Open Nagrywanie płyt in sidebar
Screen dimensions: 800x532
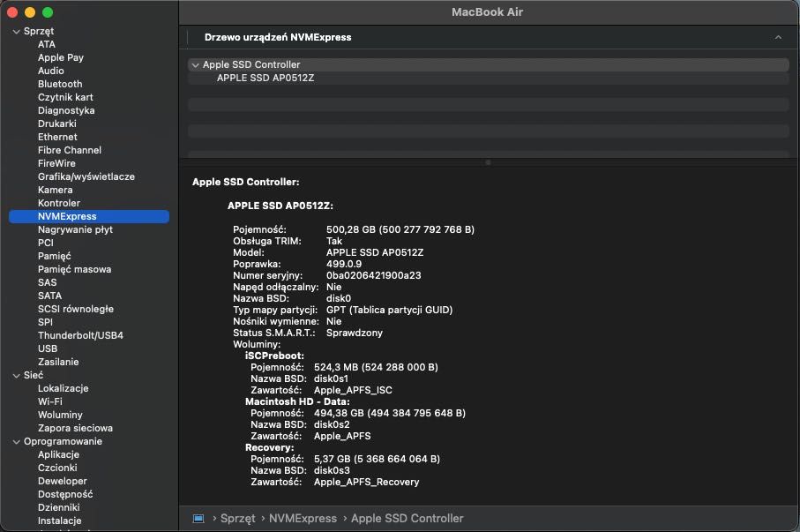[75, 229]
